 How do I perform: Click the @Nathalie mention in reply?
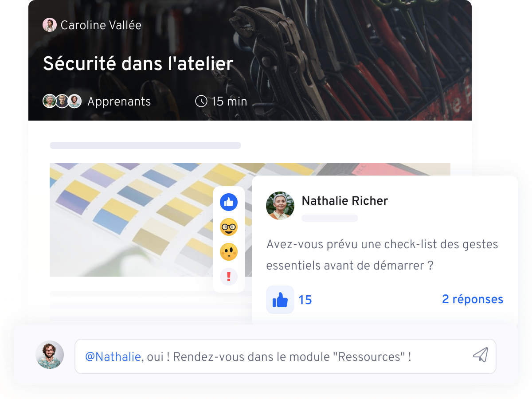113,356
